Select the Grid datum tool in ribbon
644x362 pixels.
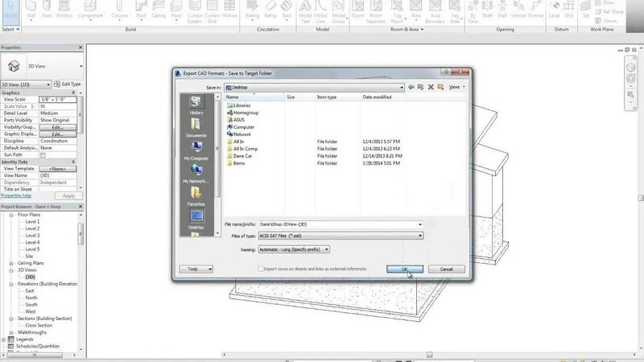click(569, 10)
